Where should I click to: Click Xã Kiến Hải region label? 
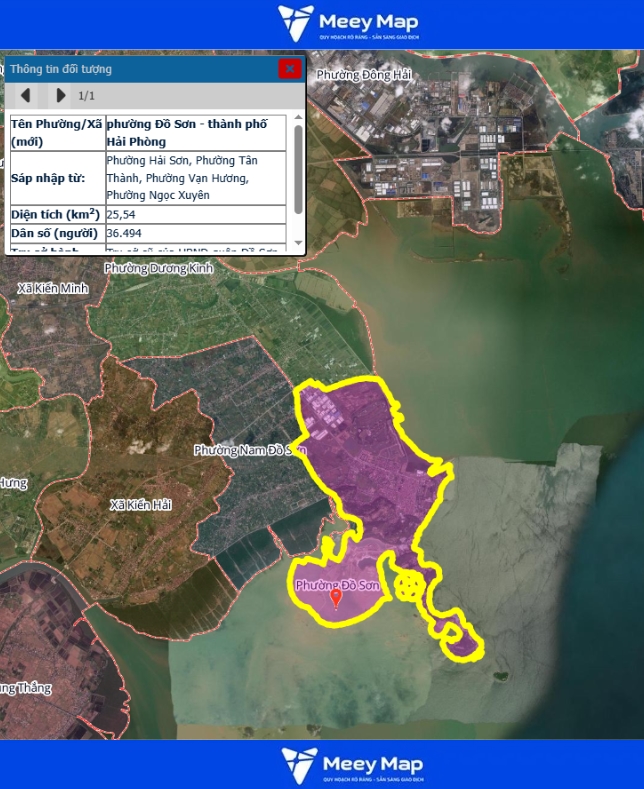point(141,505)
